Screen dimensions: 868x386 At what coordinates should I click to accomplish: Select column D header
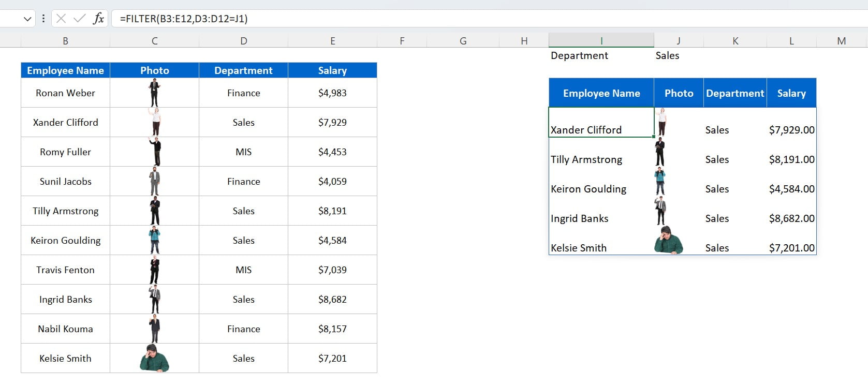pos(244,41)
